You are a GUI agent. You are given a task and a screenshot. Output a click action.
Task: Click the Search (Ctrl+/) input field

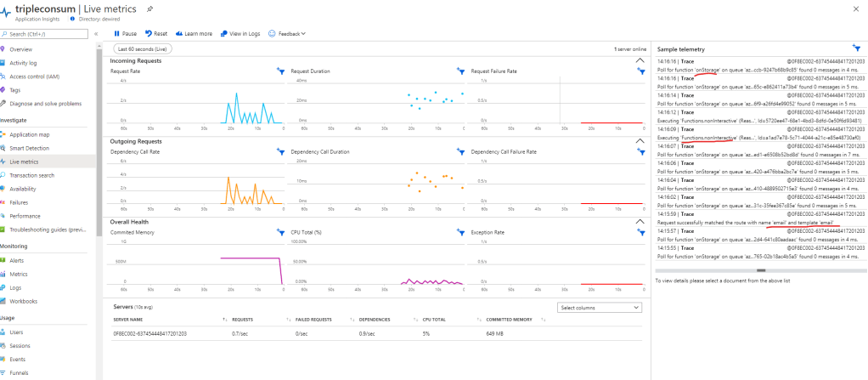48,34
